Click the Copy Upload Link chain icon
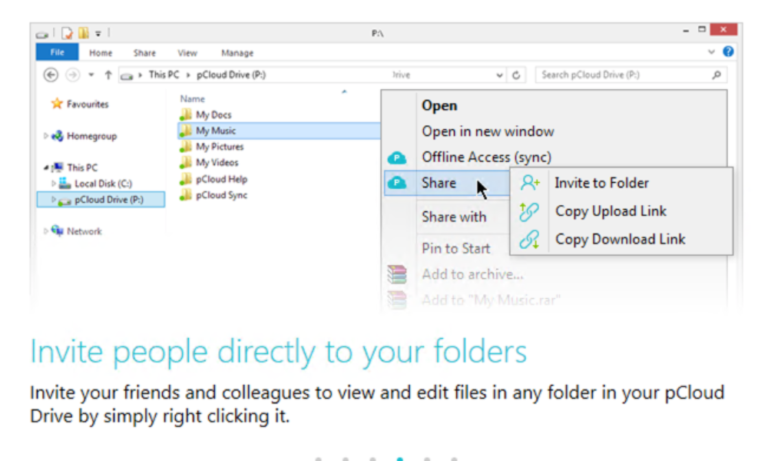 coord(529,212)
